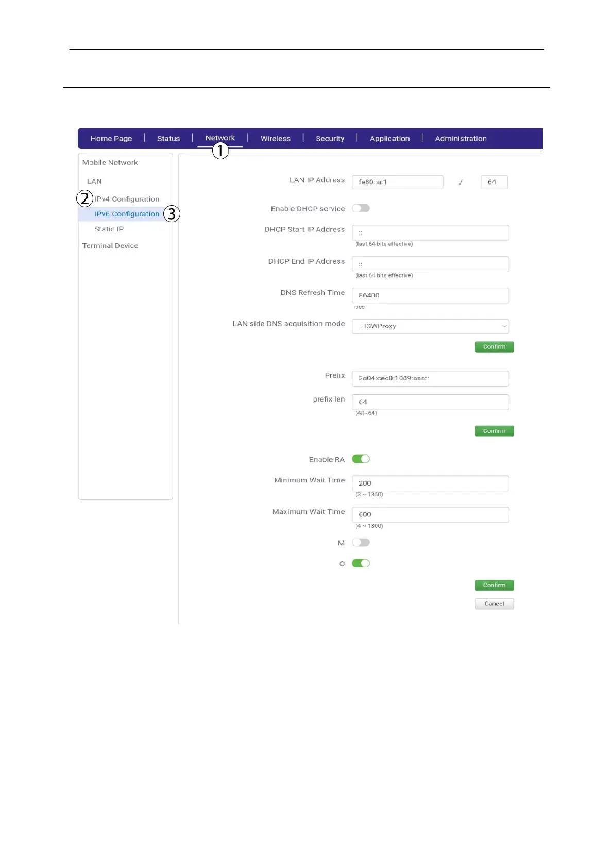Click the Cancel button
The image size is (613, 868).
[x=494, y=604]
